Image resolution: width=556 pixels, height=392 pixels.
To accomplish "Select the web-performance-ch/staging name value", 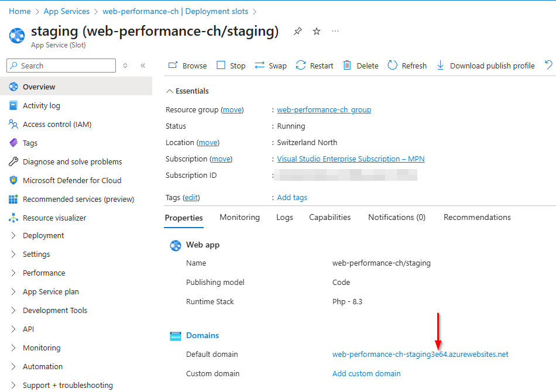I will [x=381, y=263].
